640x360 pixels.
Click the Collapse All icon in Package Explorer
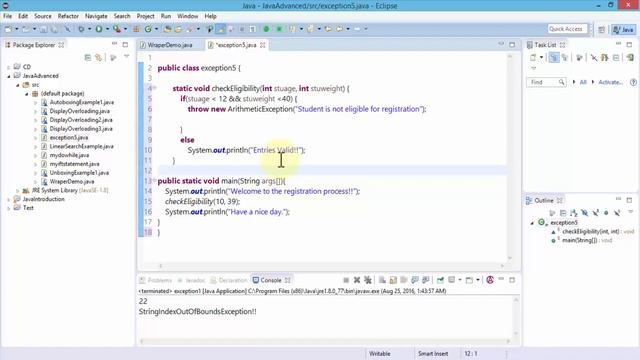87,58
